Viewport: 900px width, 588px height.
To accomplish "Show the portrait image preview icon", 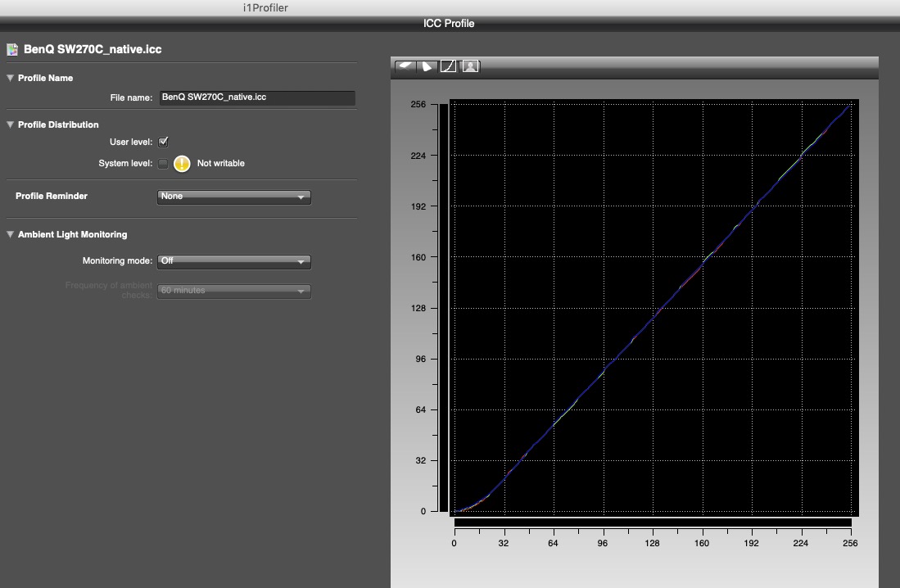I will click(x=470, y=66).
